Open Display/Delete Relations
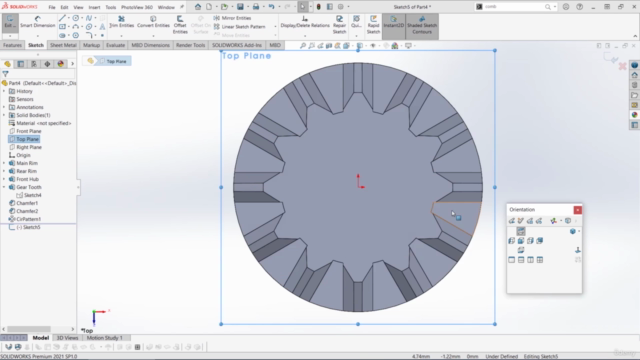This screenshot has width=640, height=360. pos(305,22)
